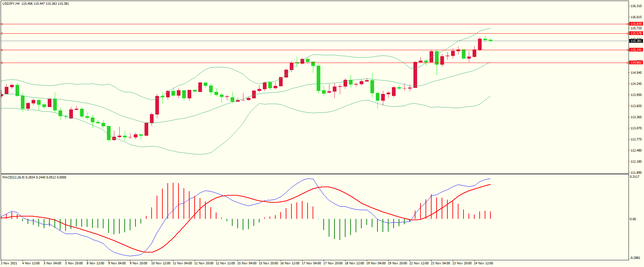Click the 115.830 red price label

point(636,24)
